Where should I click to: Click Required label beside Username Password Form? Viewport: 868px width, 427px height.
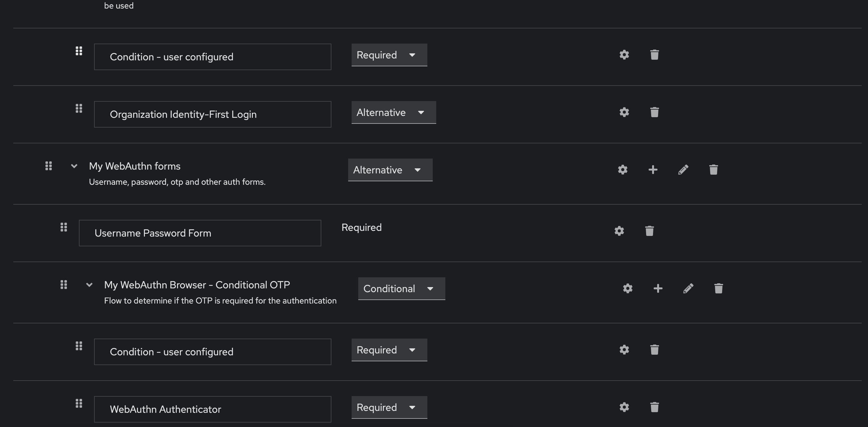coord(361,227)
